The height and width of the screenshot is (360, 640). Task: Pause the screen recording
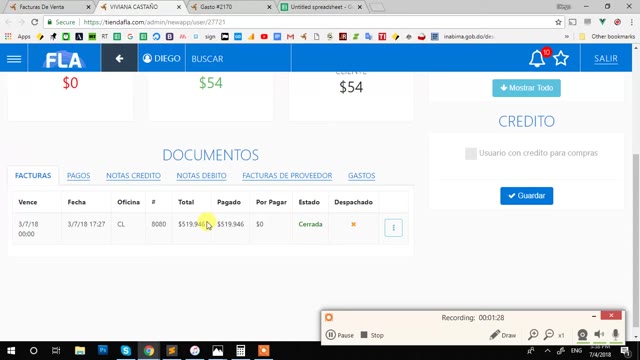point(340,335)
